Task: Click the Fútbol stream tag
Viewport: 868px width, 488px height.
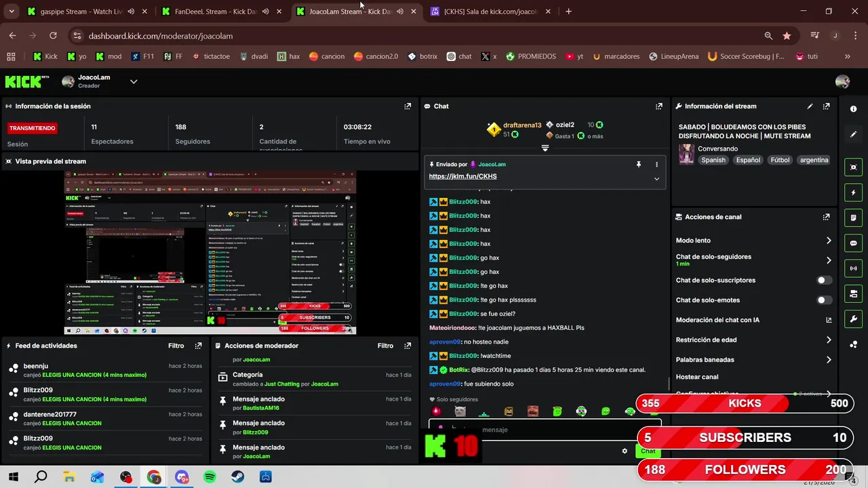Action: pos(780,160)
